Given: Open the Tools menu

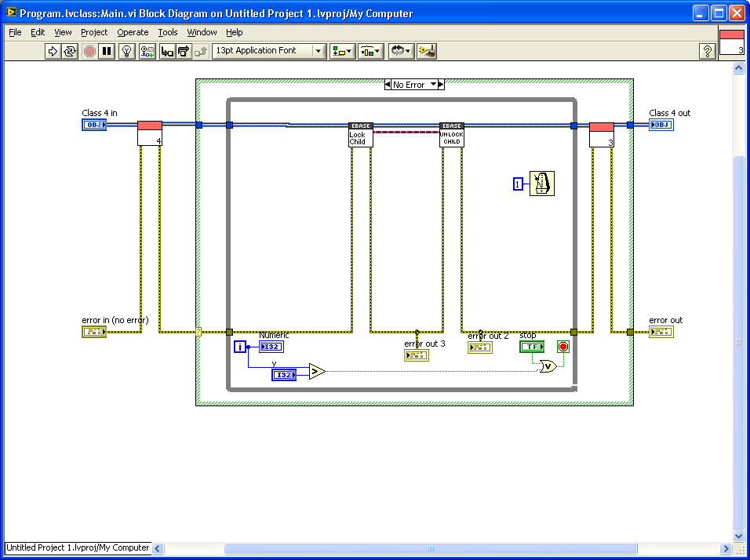Looking at the screenshot, I should click(168, 32).
